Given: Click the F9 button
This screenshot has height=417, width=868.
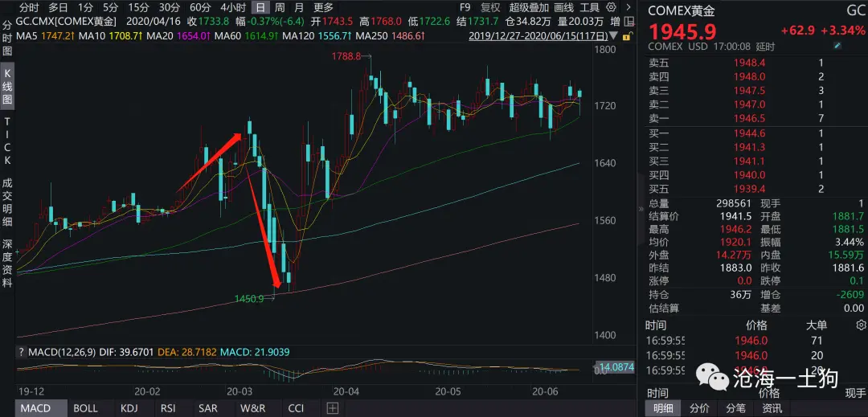Looking at the screenshot, I should 465,8.
